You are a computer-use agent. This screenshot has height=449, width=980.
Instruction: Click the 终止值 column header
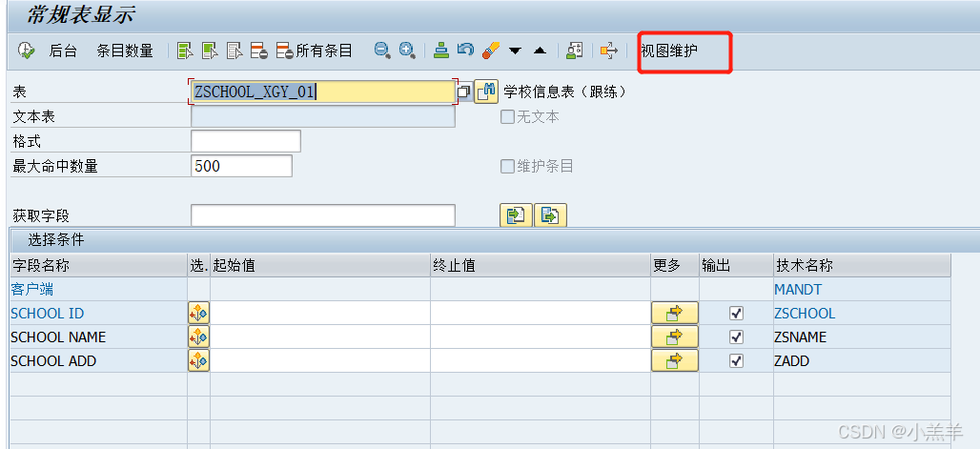click(541, 265)
